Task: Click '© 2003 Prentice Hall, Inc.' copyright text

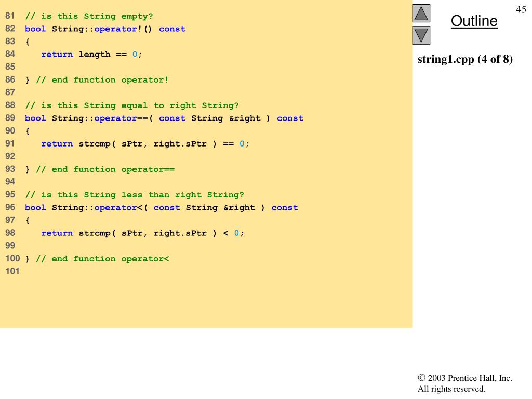Action: [465, 378]
